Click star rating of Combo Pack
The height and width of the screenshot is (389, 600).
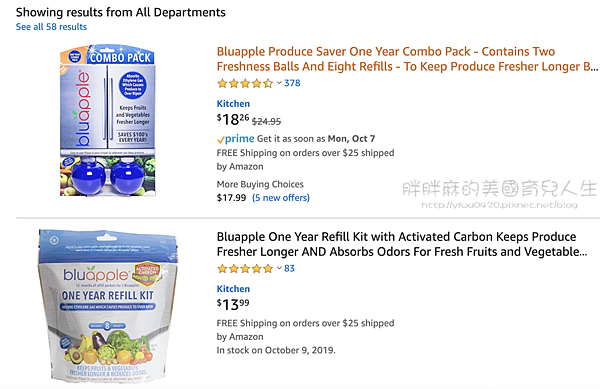pyautogui.click(x=245, y=83)
